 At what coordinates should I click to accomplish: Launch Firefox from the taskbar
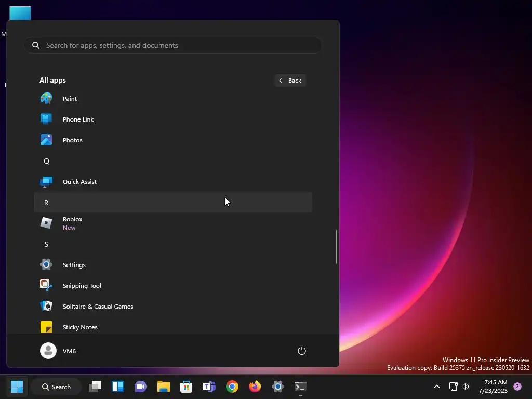pyautogui.click(x=255, y=387)
